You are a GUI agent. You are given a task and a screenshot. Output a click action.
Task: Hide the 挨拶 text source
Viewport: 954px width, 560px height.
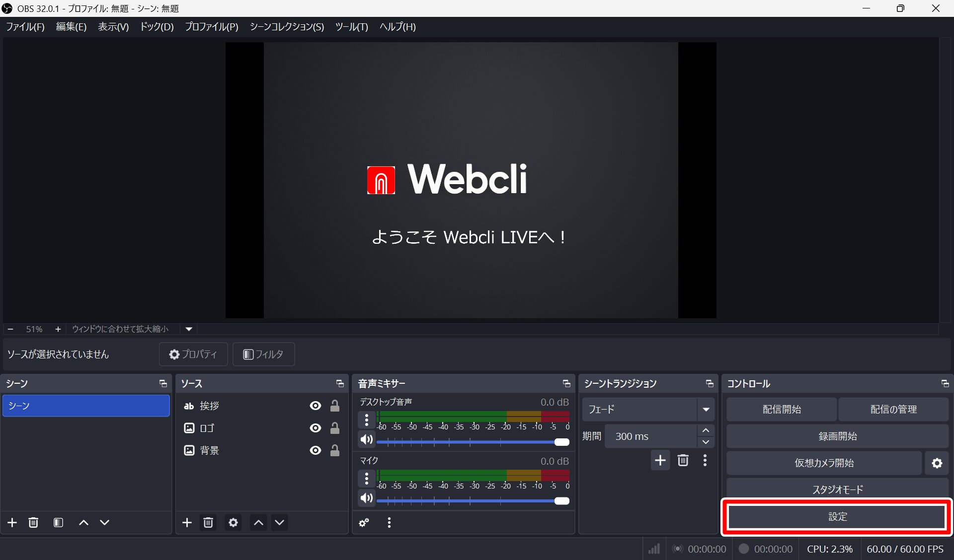pos(315,406)
